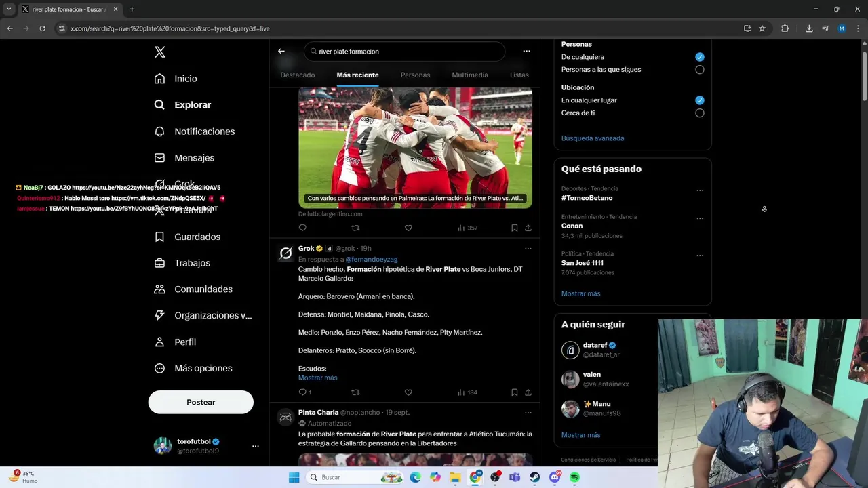Image resolution: width=868 pixels, height=488 pixels.
Task: Like the futbolargentino.com post
Action: click(x=408, y=228)
